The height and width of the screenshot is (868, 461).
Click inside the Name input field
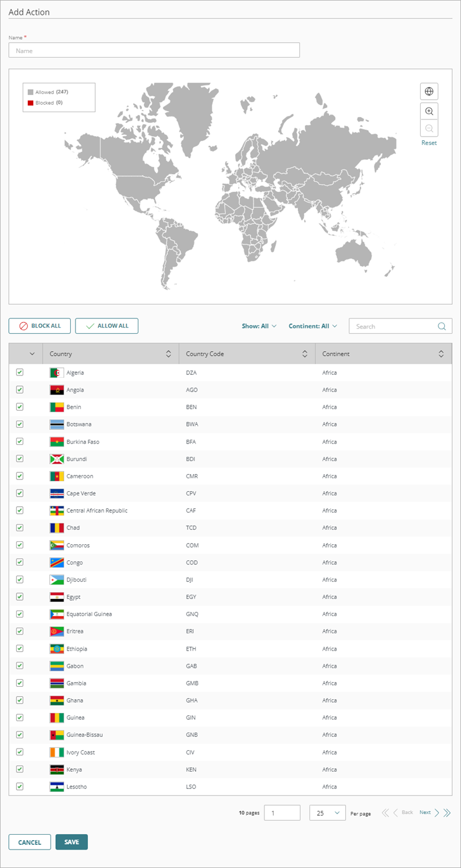click(154, 50)
